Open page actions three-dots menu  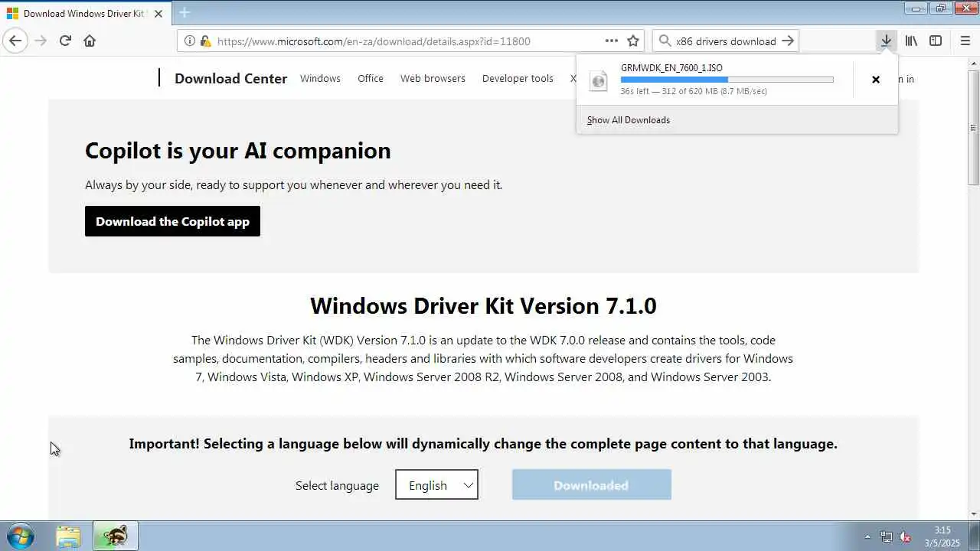point(612,41)
